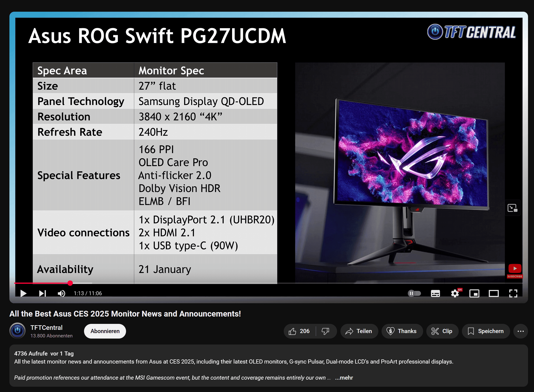This screenshot has width=534, height=392.
Task: Mute the video volume
Action: pos(61,294)
